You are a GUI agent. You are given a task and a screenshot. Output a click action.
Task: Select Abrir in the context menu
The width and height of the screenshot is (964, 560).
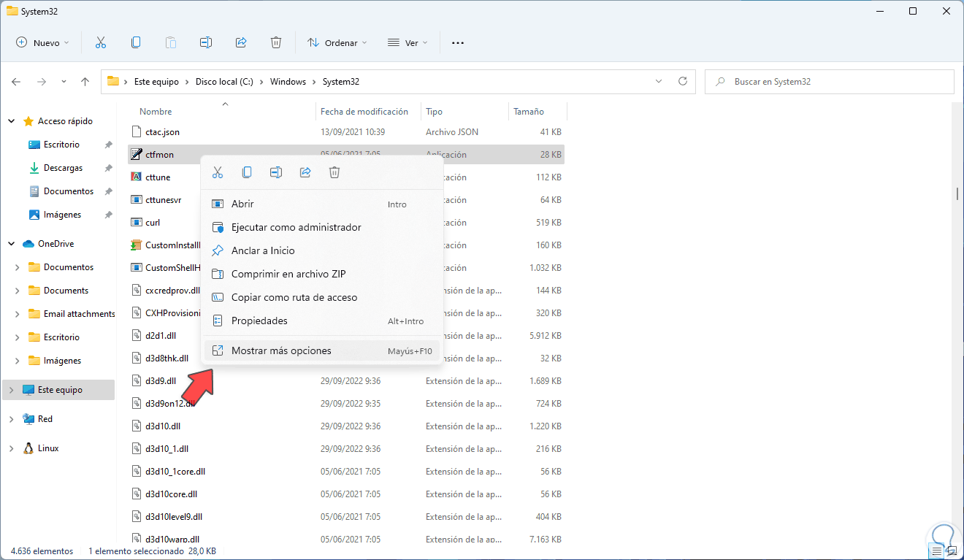click(x=321, y=204)
